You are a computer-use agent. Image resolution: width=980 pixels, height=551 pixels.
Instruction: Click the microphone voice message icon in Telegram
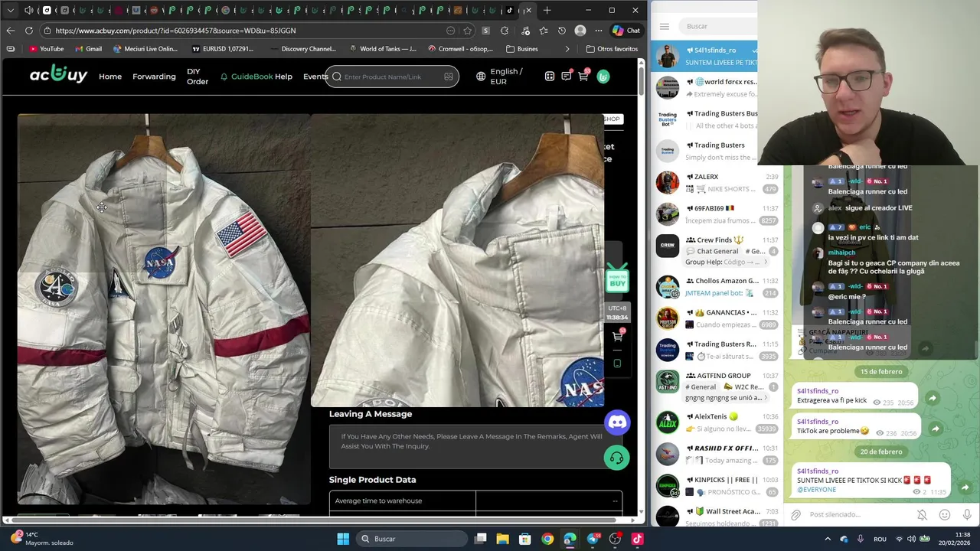pos(967,515)
